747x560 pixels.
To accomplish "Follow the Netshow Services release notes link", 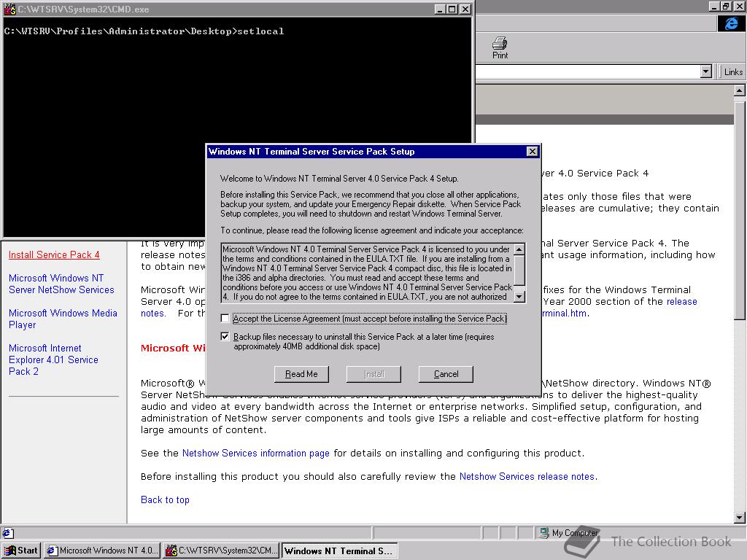I will tap(527, 476).
